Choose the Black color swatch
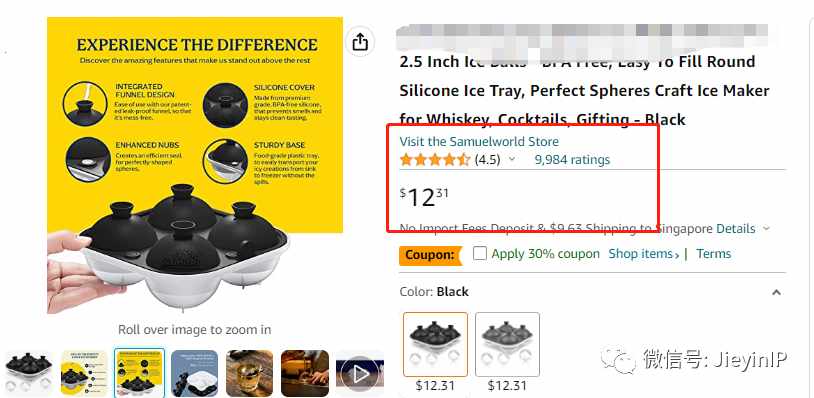Image resolution: width=814 pixels, height=398 pixels. (x=435, y=344)
